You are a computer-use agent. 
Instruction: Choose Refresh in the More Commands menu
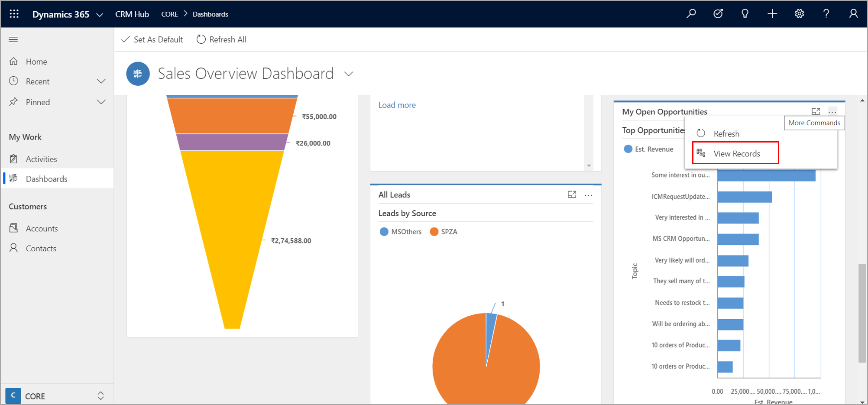click(726, 134)
